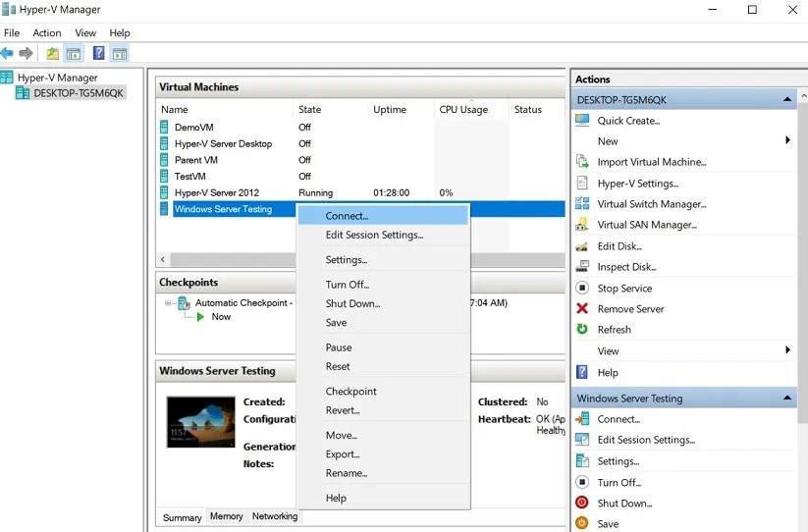
Task: Open the Action menu in menu bar
Action: pyautogui.click(x=46, y=33)
